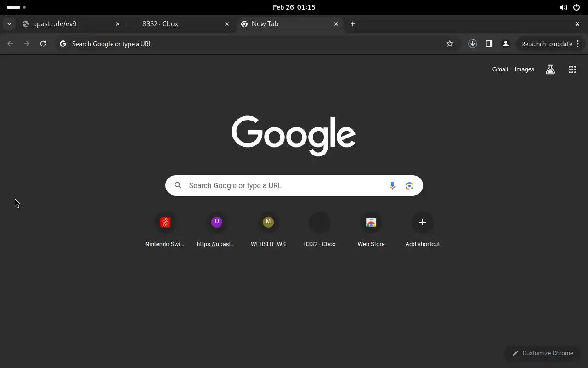Screen dimensions: 588x368
Task: Search by image with Google Lens
Action: 409,185
